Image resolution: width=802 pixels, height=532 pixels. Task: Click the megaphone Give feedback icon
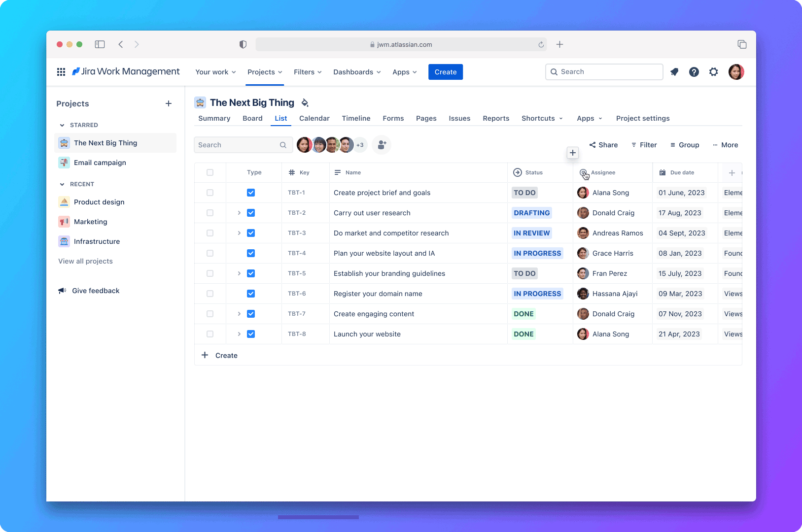(62, 290)
